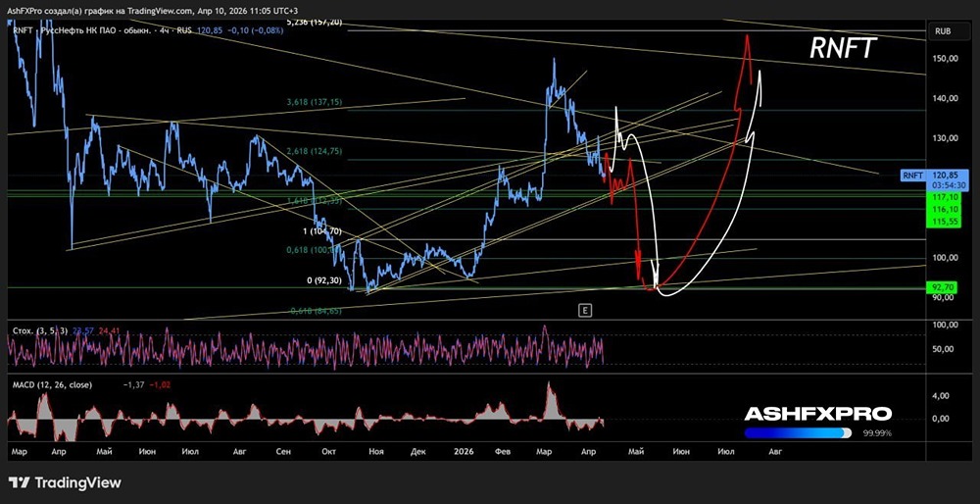Click the Ноя label on time axis

click(x=376, y=450)
